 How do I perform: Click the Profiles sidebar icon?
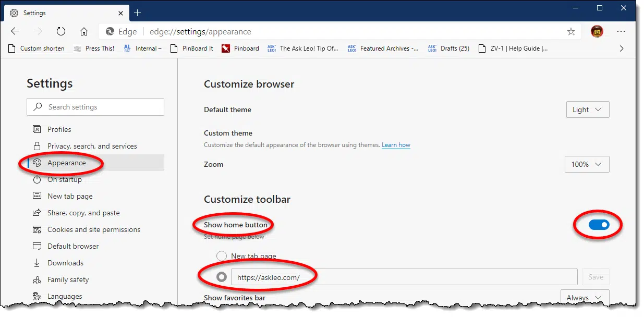pos(37,129)
